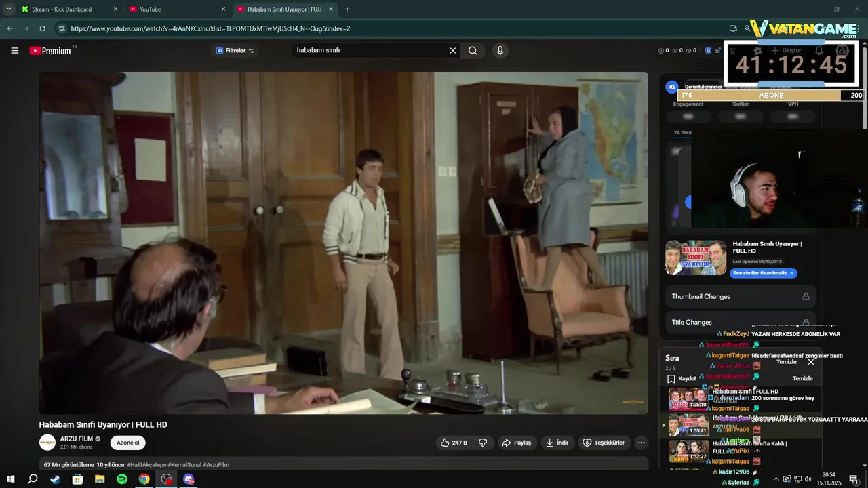
Task: Click the #HalitAkçatepe hashtag
Action: tap(146, 465)
